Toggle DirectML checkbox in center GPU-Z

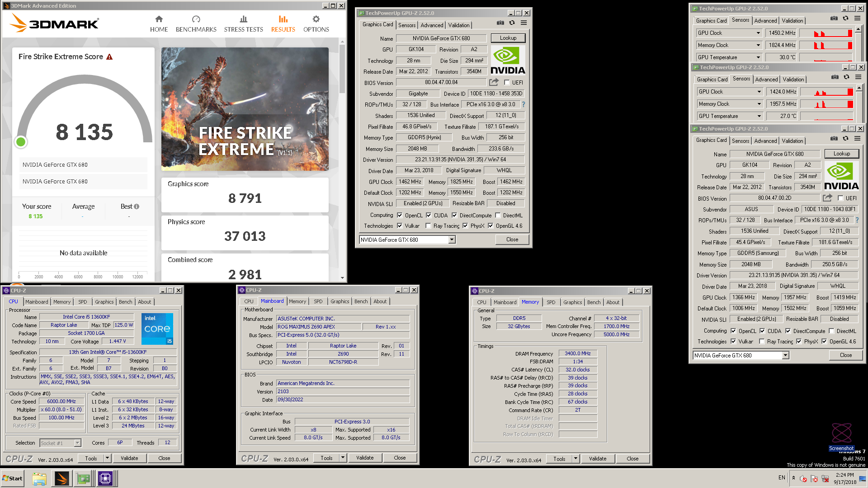tap(498, 216)
